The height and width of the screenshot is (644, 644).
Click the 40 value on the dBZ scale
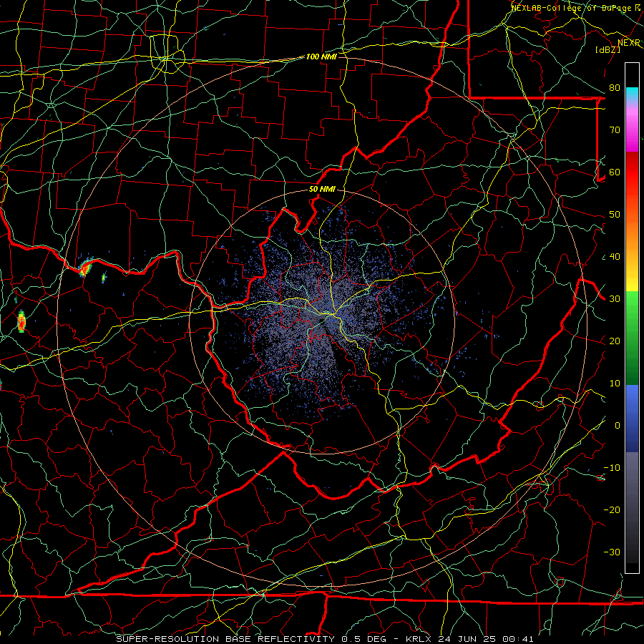(x=615, y=257)
